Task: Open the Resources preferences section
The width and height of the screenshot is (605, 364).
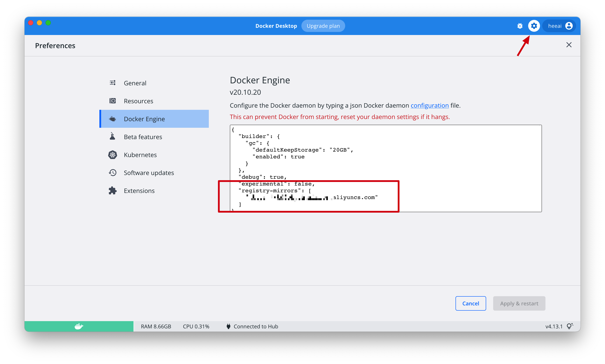Action: point(154,101)
